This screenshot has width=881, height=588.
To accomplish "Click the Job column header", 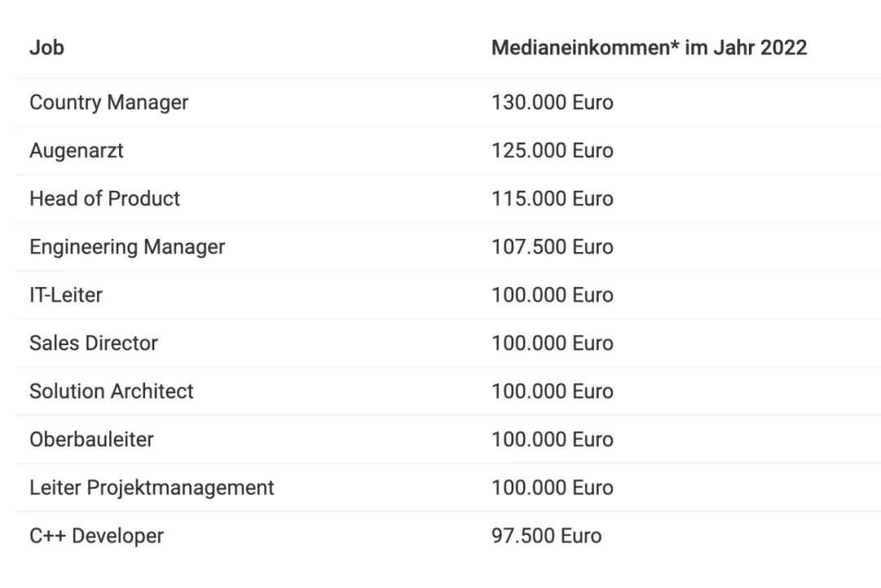I will 46,47.
